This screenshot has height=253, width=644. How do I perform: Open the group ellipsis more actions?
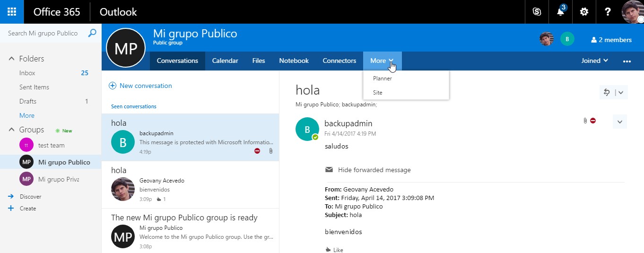click(x=627, y=61)
